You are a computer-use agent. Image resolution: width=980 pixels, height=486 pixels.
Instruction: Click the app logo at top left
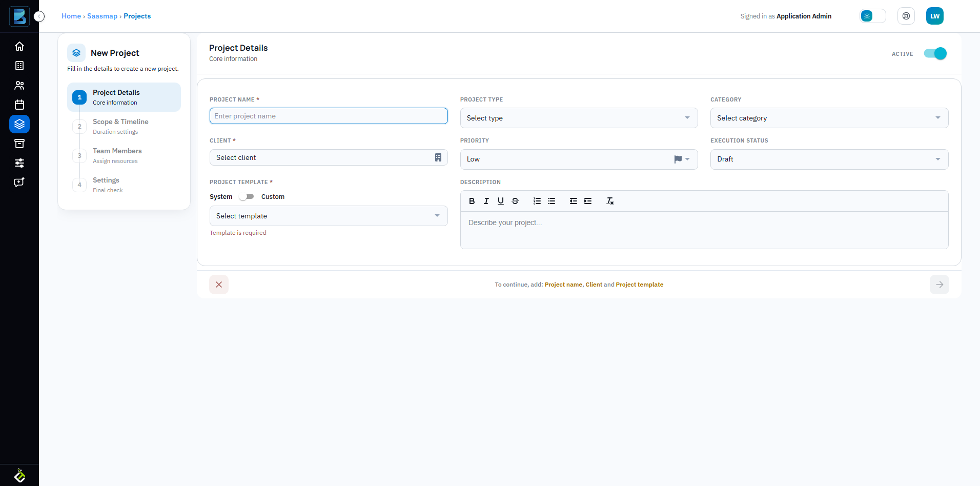coord(19,16)
